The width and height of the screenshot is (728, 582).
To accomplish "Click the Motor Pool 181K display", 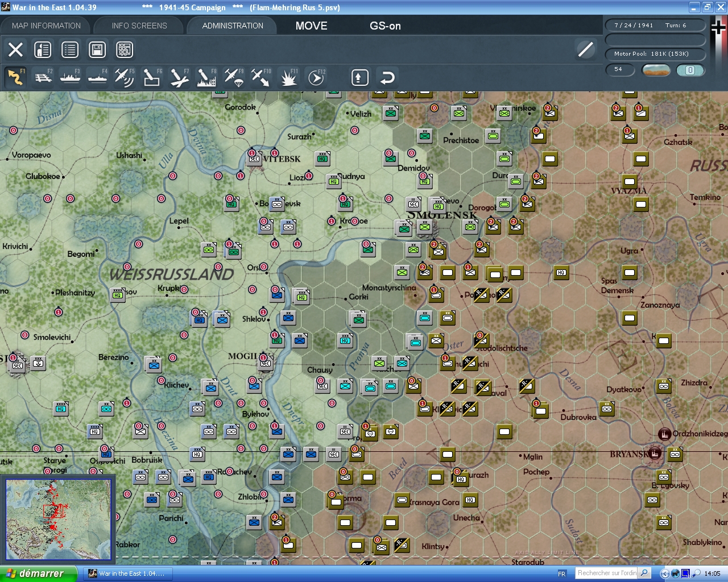I will click(x=655, y=54).
